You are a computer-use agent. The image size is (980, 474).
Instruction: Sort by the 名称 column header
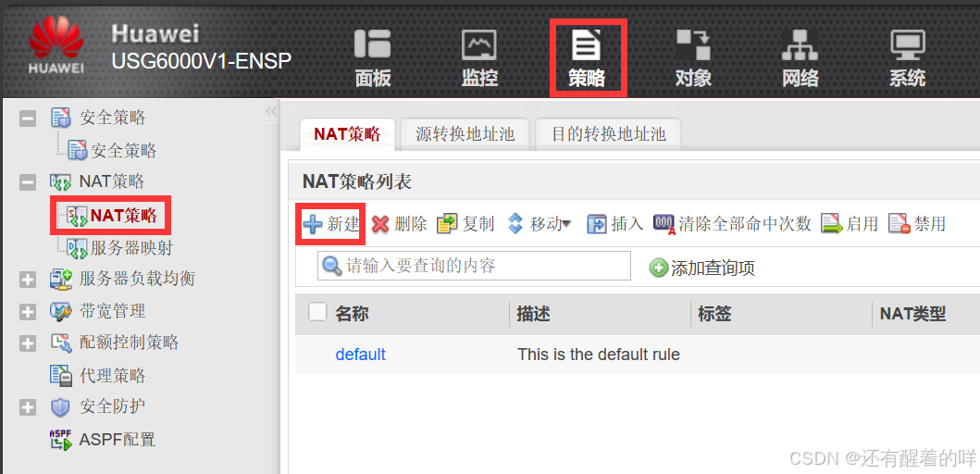pos(352,313)
